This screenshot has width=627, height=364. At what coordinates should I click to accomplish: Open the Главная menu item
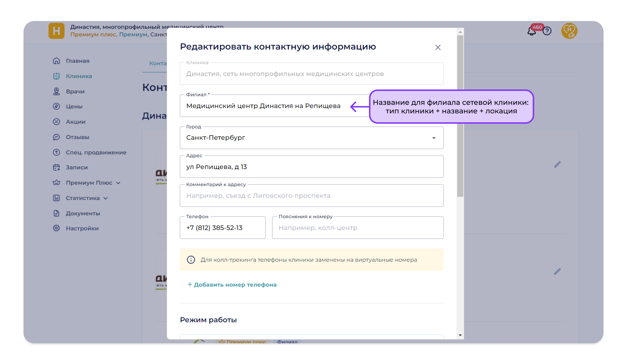pos(77,61)
